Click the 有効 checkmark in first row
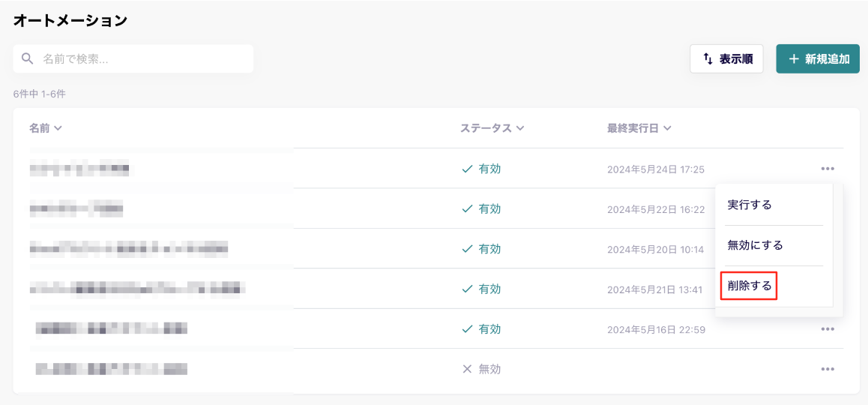868x405 pixels. tap(467, 169)
